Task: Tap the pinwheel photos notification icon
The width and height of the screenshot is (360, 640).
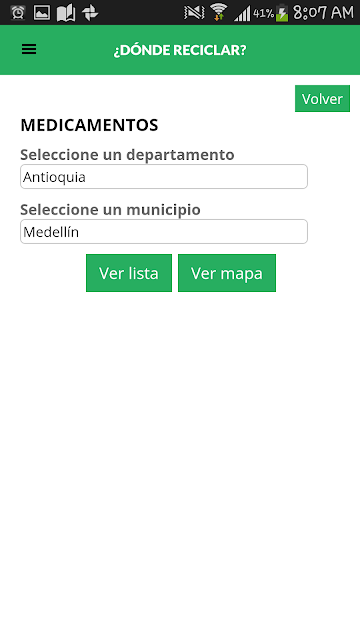Action: point(90,13)
